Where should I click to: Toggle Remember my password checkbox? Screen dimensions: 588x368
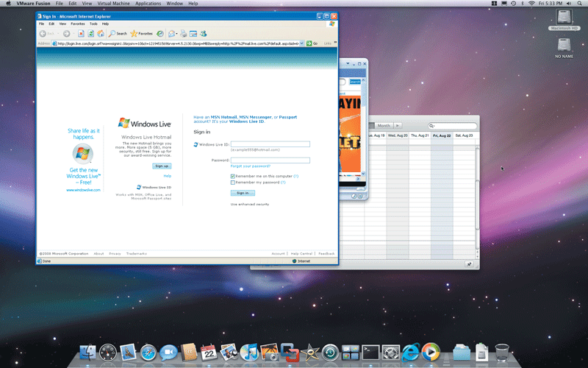click(x=233, y=183)
